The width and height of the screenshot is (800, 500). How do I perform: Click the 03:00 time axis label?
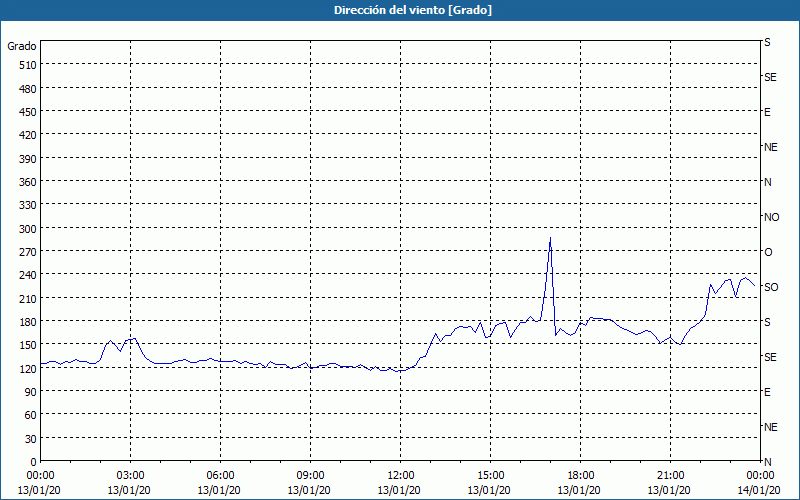(x=130, y=476)
